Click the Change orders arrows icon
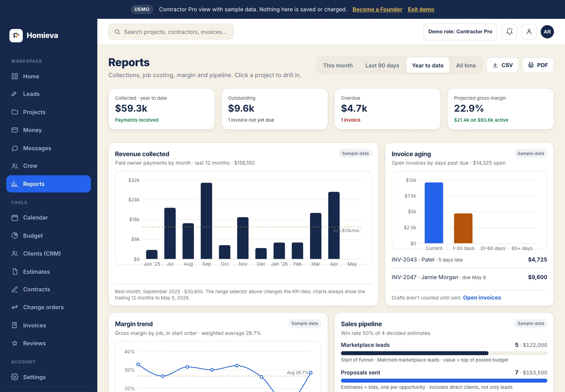The image size is (565, 392). point(15,307)
